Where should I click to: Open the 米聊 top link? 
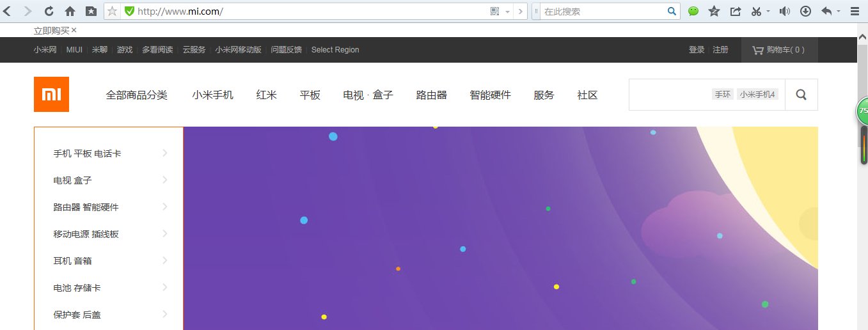coord(100,50)
